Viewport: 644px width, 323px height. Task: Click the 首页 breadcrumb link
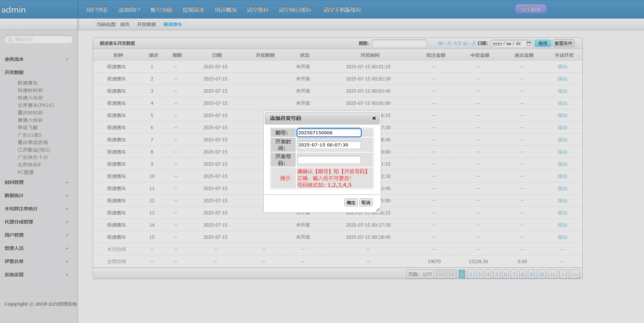coord(125,24)
